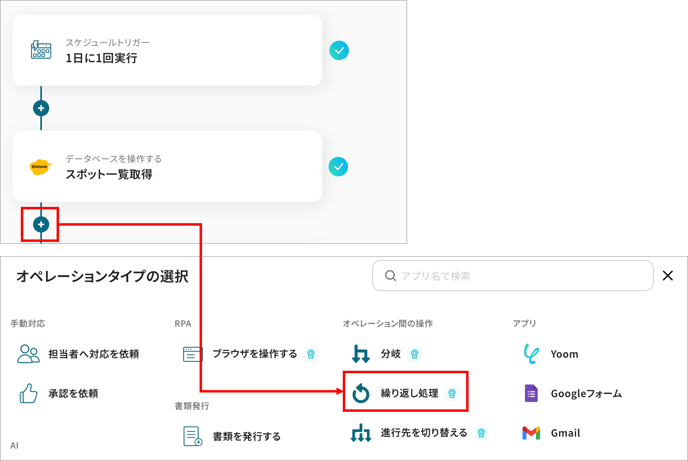
Task: Click the kintone cloud icon
Action: [40, 167]
